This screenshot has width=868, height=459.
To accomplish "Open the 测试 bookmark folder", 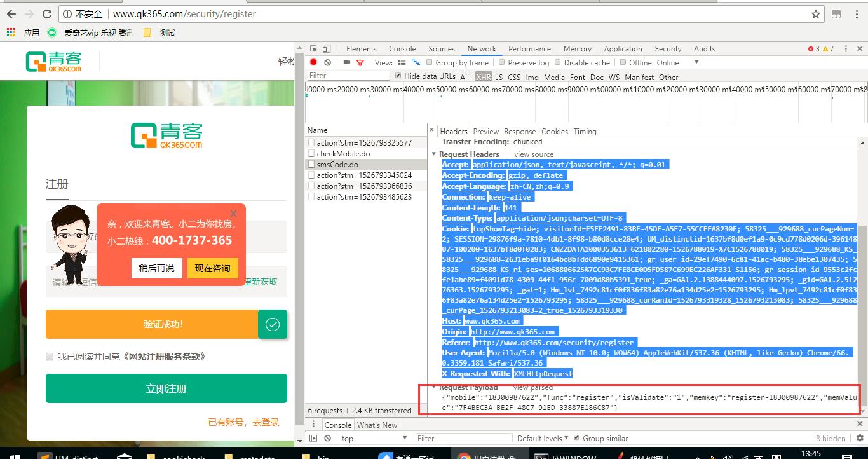I will tap(159, 32).
